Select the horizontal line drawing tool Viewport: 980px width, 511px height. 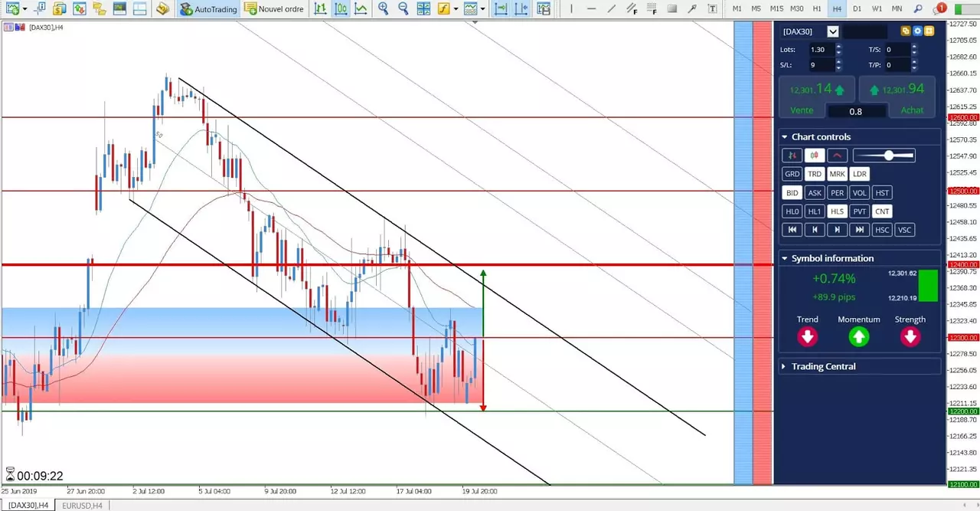coord(591,9)
